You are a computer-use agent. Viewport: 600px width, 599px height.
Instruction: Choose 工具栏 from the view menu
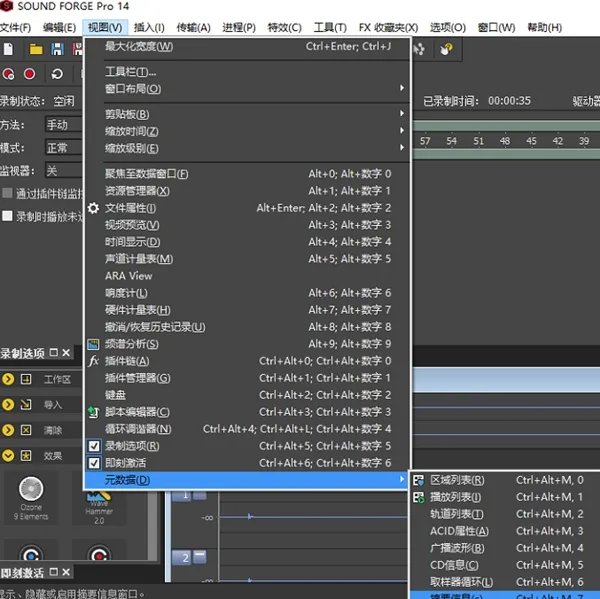[247, 72]
